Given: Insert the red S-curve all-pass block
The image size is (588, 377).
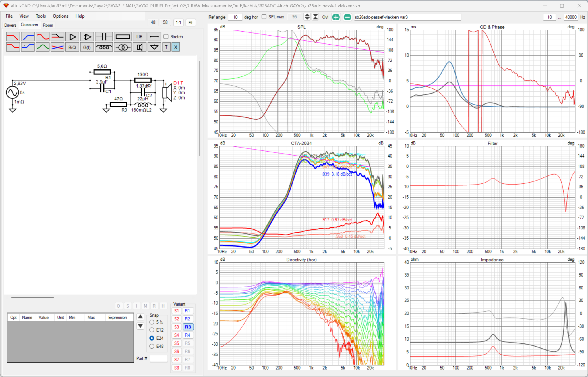Looking at the screenshot, I should (x=42, y=37).
